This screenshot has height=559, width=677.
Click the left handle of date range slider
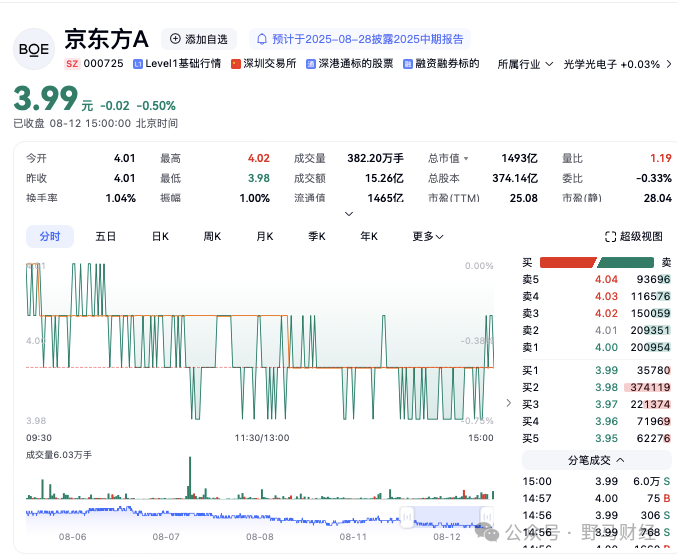[x=407, y=517]
